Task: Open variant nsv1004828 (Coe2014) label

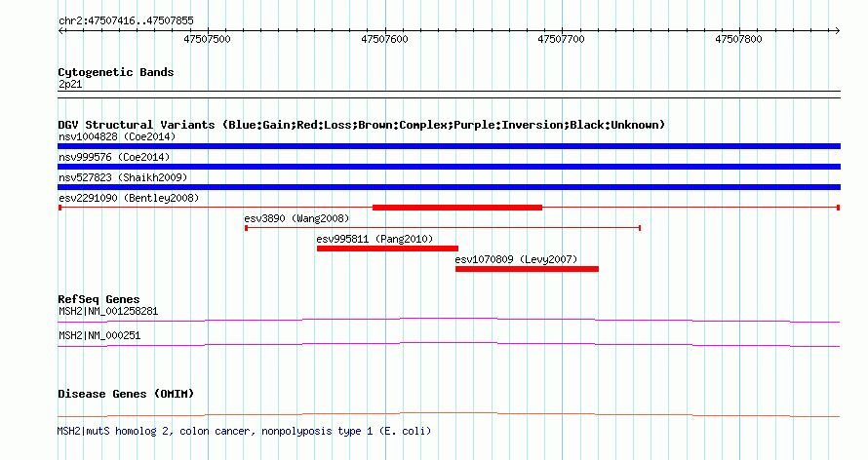Action: click(117, 136)
